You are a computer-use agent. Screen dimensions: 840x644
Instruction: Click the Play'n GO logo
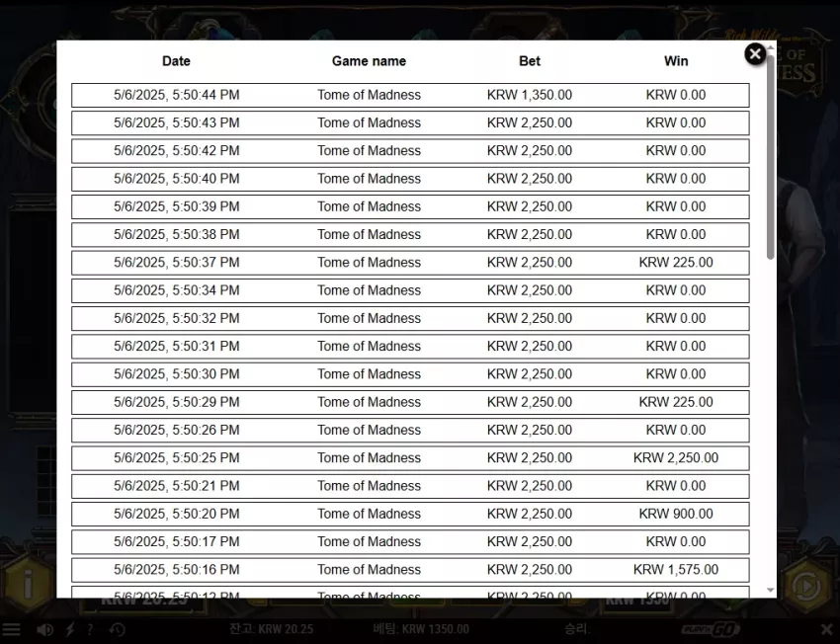[x=712, y=629]
